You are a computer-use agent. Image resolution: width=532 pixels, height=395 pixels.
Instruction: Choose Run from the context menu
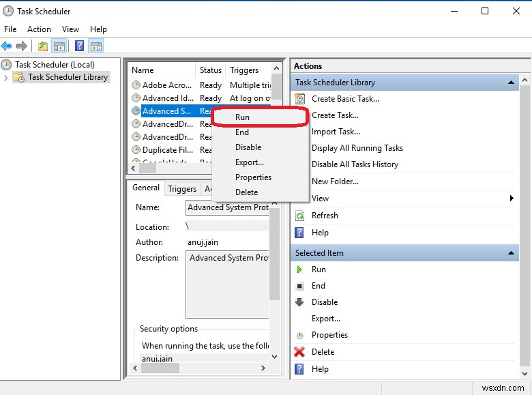260,117
